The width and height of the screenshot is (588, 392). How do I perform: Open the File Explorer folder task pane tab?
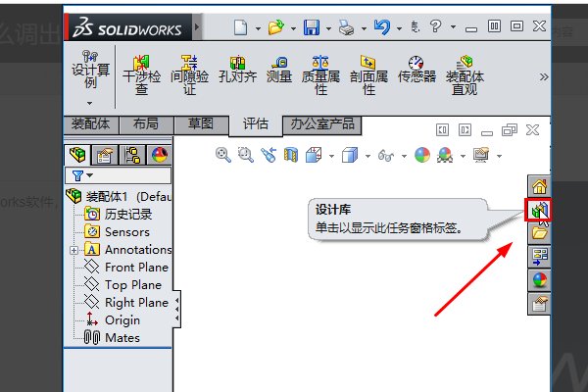[x=539, y=233]
